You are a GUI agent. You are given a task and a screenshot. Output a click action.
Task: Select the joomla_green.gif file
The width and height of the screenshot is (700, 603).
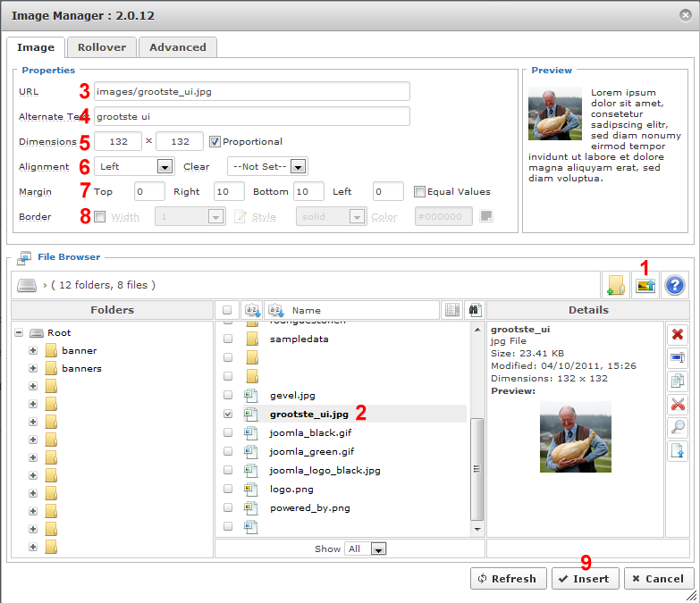click(312, 451)
